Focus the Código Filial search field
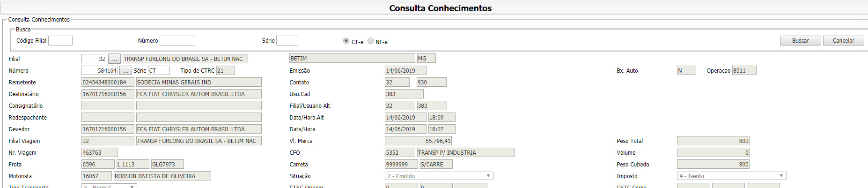The height and width of the screenshot is (188, 868). [x=60, y=41]
